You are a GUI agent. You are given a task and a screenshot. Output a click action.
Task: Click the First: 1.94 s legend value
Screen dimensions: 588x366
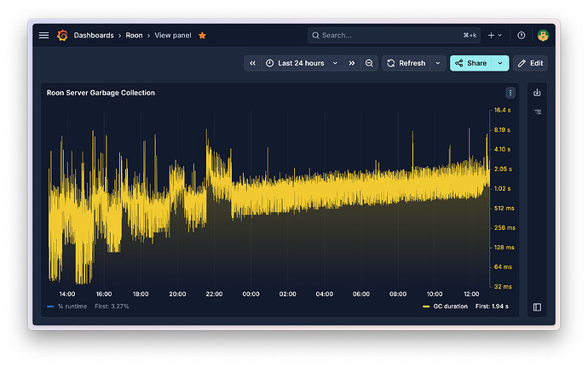point(492,306)
